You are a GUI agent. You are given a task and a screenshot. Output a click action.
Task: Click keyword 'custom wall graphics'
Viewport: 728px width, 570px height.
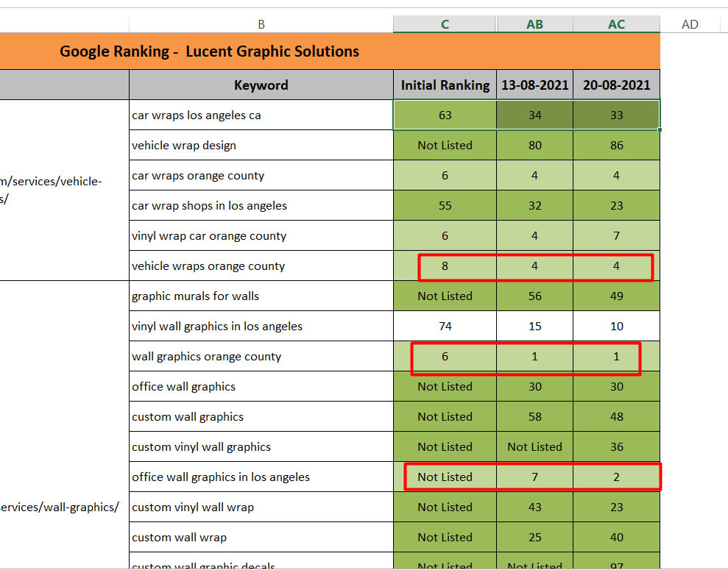pyautogui.click(x=261, y=416)
